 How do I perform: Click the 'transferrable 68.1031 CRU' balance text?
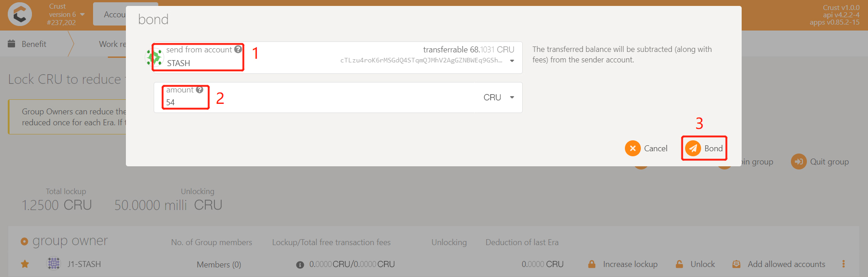pos(468,50)
